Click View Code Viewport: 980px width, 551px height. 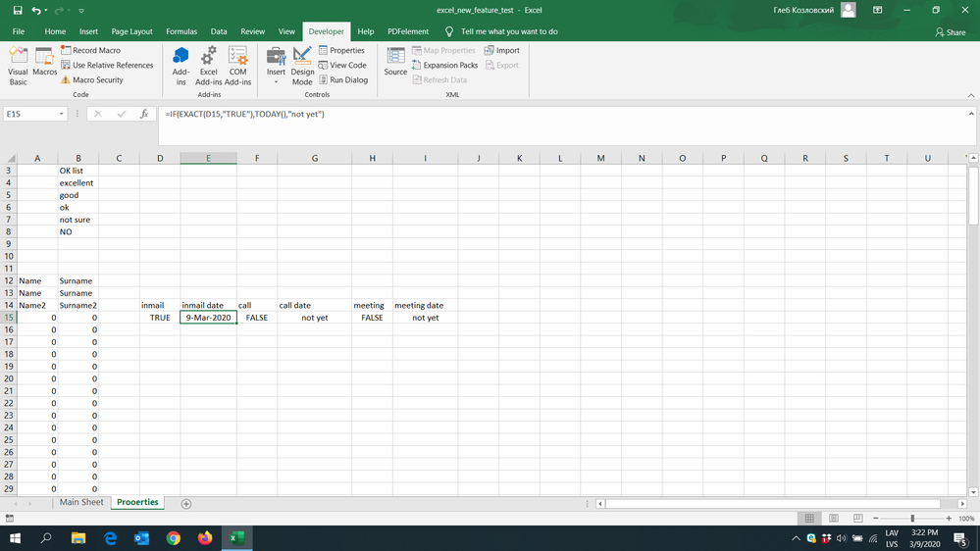(342, 65)
